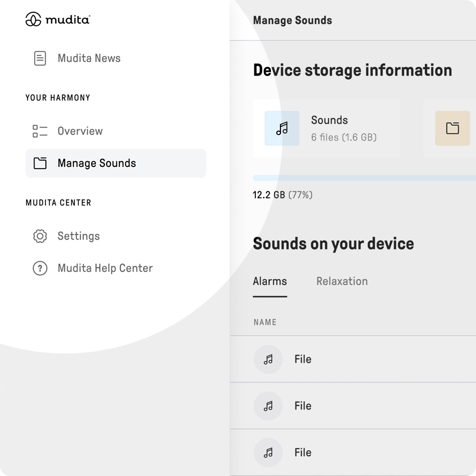Screen dimensions: 476x476
Task: Click the third File's music note icon
Action: coord(268,453)
